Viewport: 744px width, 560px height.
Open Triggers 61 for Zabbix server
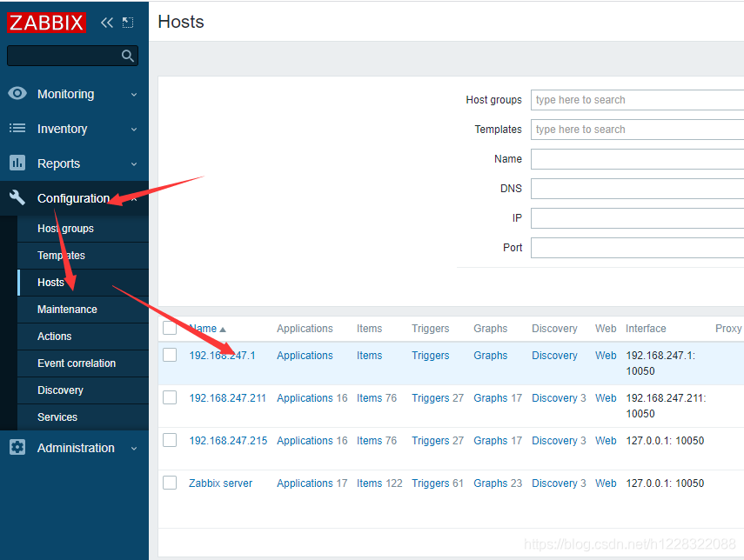(x=437, y=483)
